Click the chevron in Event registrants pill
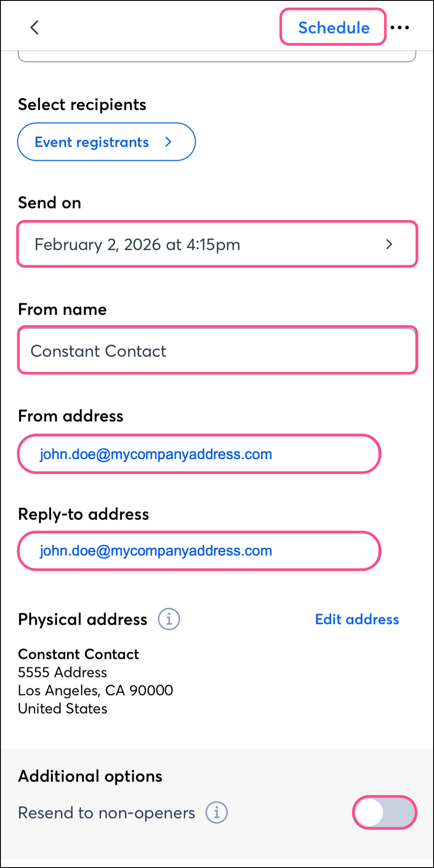434x868 pixels. pyautogui.click(x=169, y=142)
